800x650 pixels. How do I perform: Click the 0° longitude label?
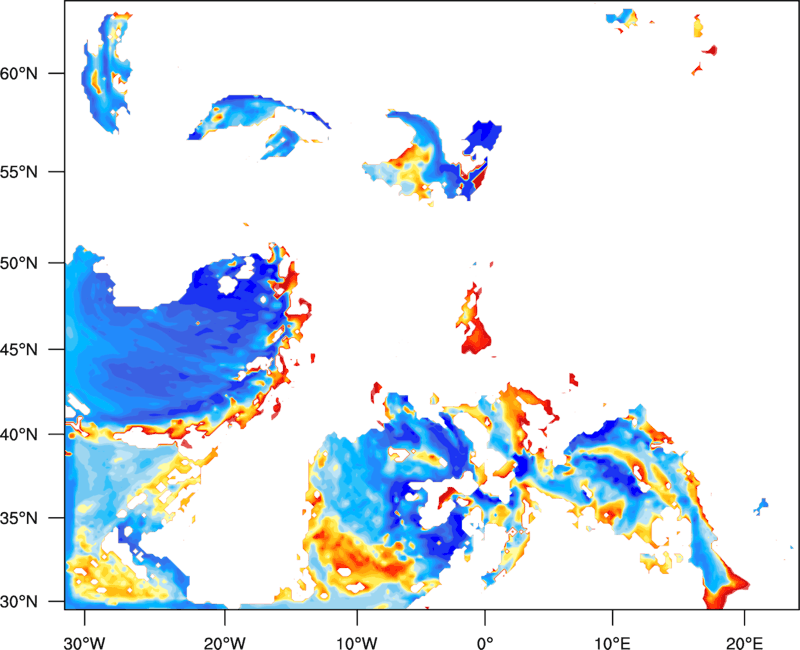point(485,643)
